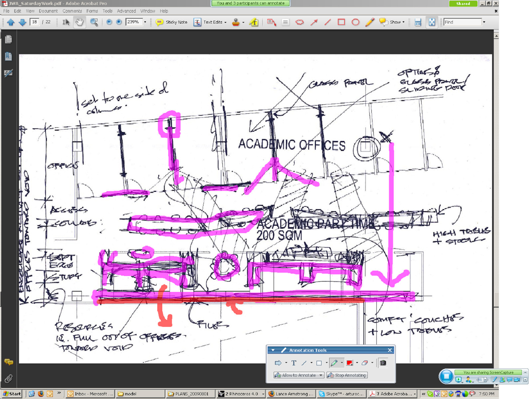Open the Allow to Annotate dropdown

point(299,375)
